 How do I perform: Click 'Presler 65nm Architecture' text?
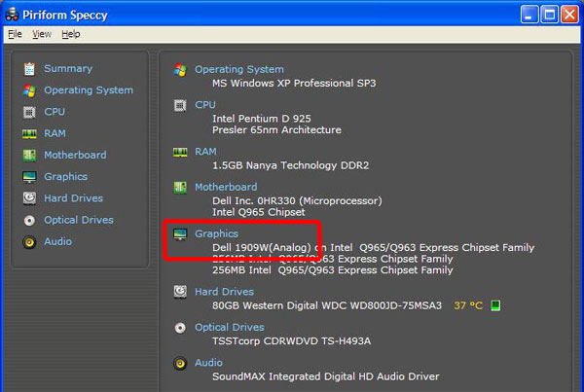(276, 130)
